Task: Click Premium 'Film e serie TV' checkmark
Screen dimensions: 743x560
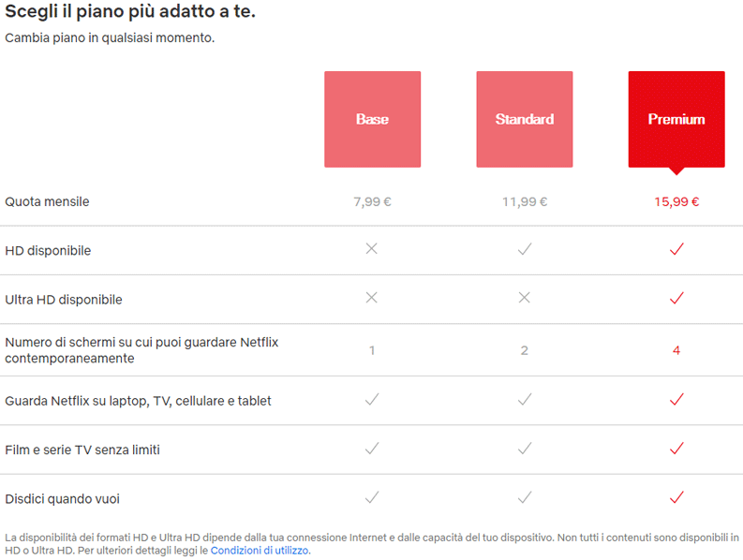Action: 676,449
